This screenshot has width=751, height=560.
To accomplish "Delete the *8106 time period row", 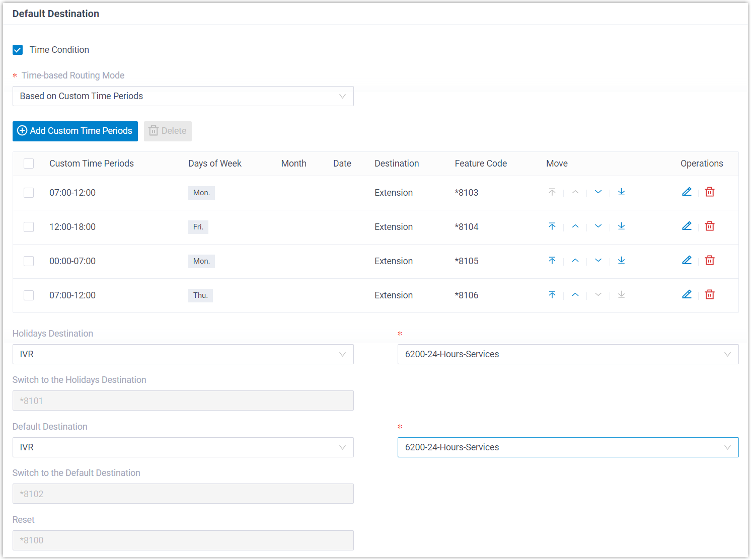I will 710,295.
